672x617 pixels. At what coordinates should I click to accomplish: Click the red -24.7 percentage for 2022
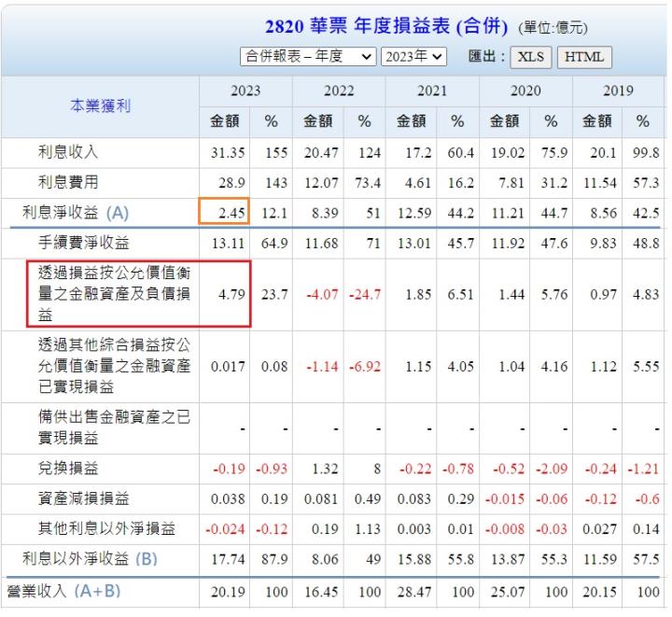click(x=364, y=295)
